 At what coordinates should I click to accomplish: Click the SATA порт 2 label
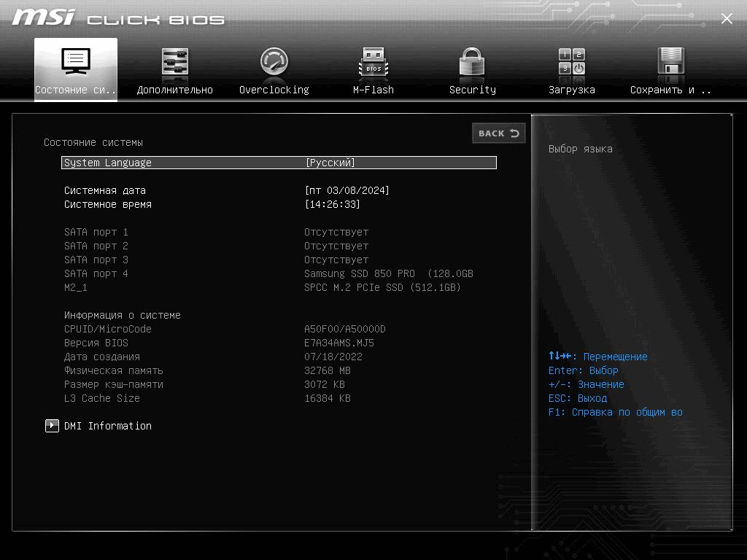point(96,246)
